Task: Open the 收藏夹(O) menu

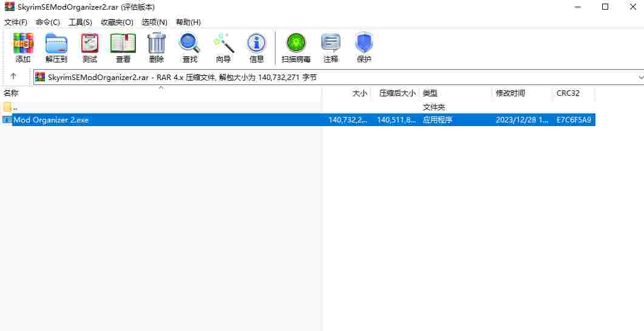Action: point(117,22)
